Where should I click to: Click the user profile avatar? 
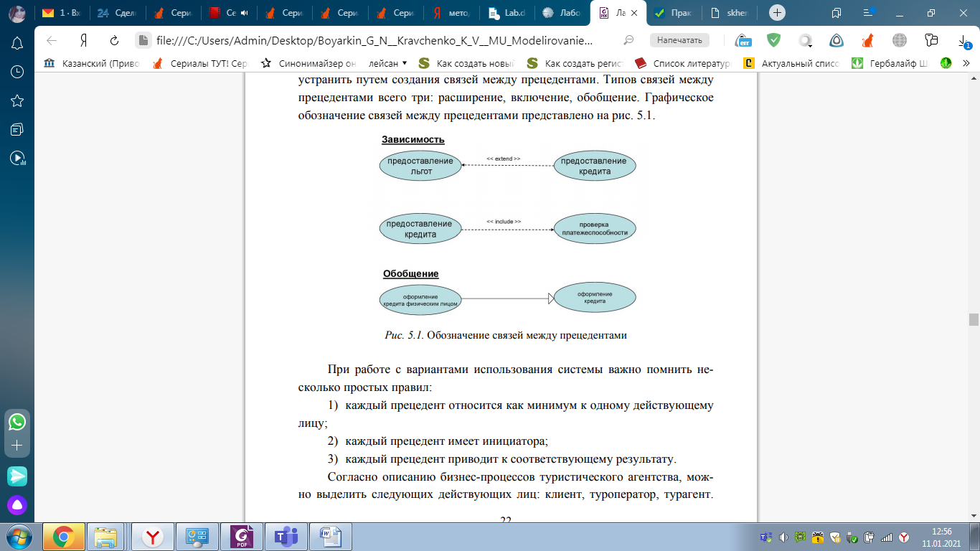click(x=17, y=12)
